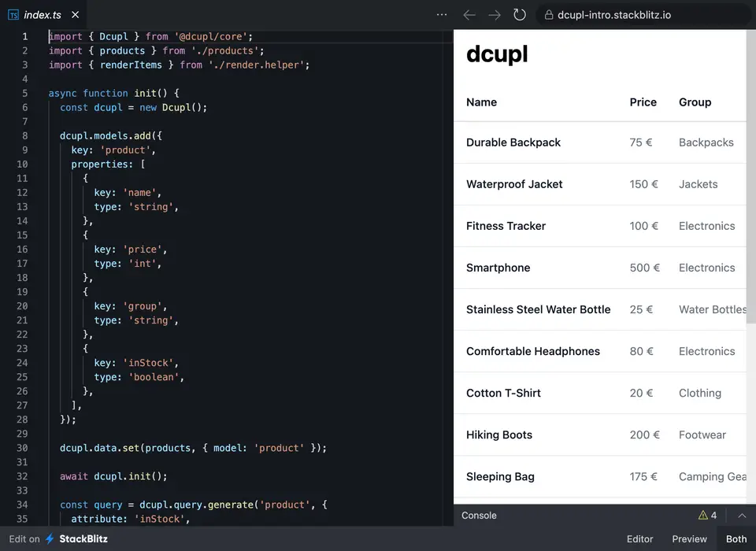Reload the preview with the refresh icon

[x=520, y=14]
